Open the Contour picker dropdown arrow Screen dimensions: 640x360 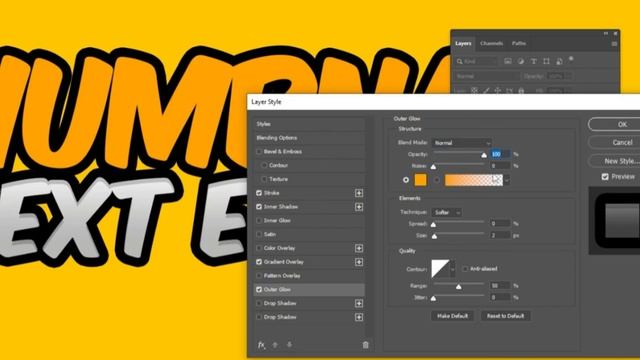pyautogui.click(x=452, y=269)
